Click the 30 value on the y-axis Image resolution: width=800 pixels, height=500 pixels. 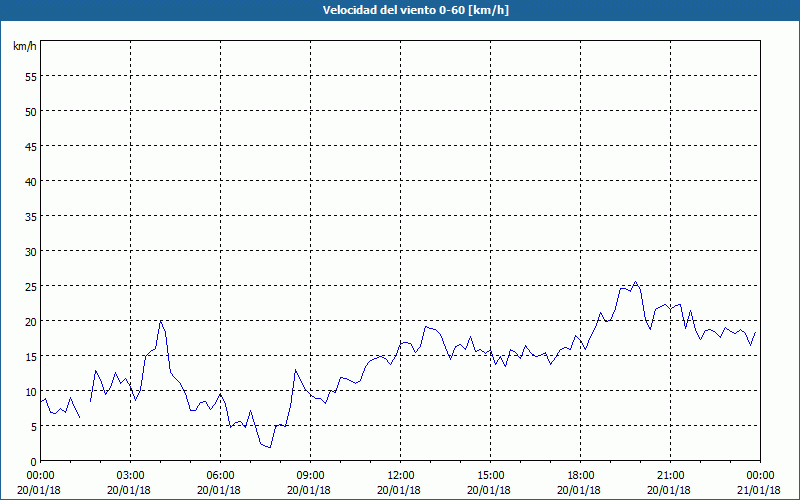tap(31, 252)
